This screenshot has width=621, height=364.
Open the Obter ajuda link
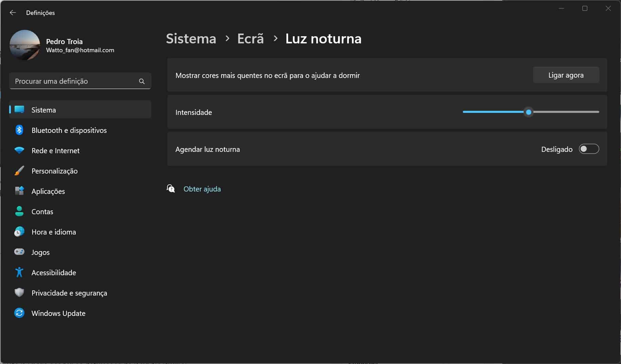(202, 189)
